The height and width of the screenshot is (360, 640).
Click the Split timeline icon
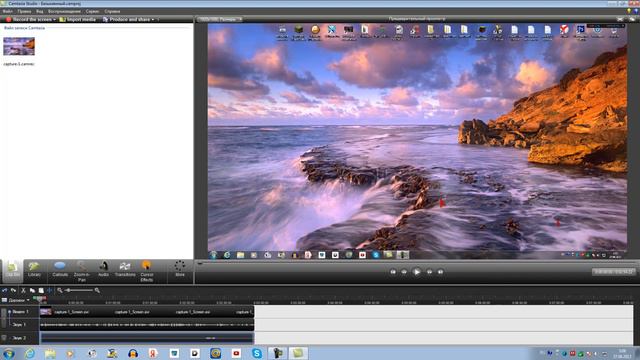tap(49, 290)
